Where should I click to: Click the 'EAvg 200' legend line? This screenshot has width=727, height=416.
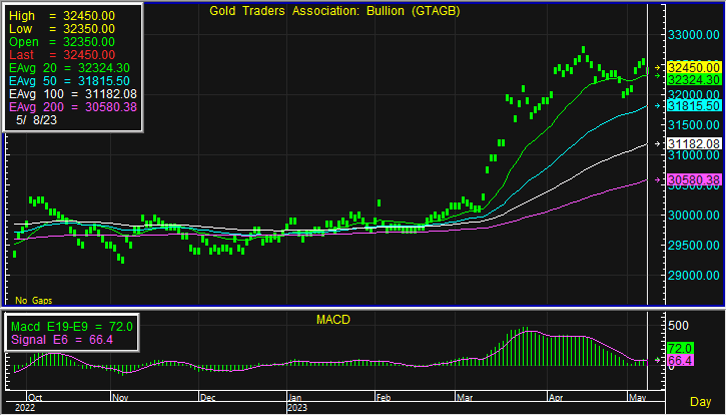[74, 106]
